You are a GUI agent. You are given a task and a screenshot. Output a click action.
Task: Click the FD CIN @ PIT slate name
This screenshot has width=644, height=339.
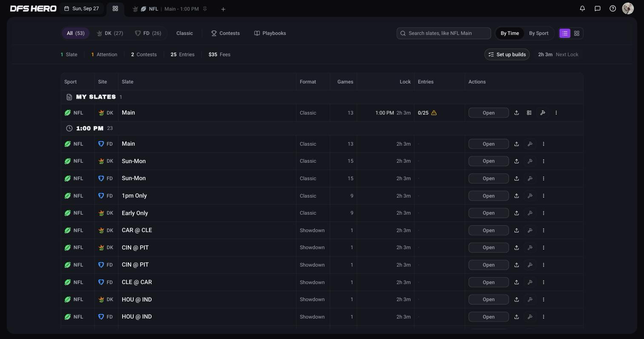tap(135, 265)
